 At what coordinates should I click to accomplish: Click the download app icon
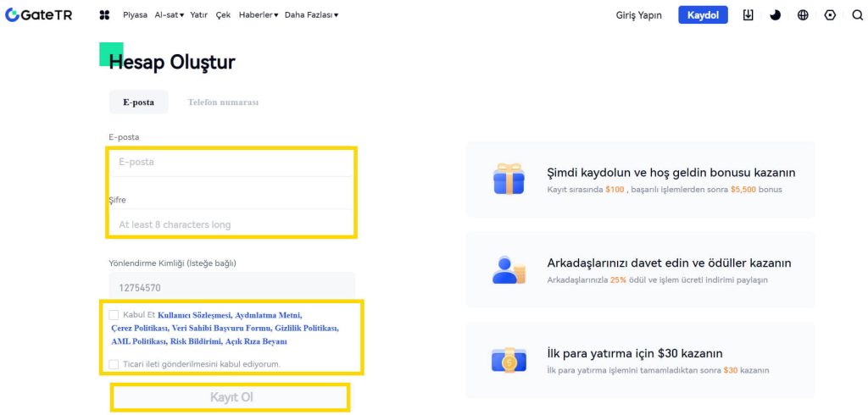[748, 15]
